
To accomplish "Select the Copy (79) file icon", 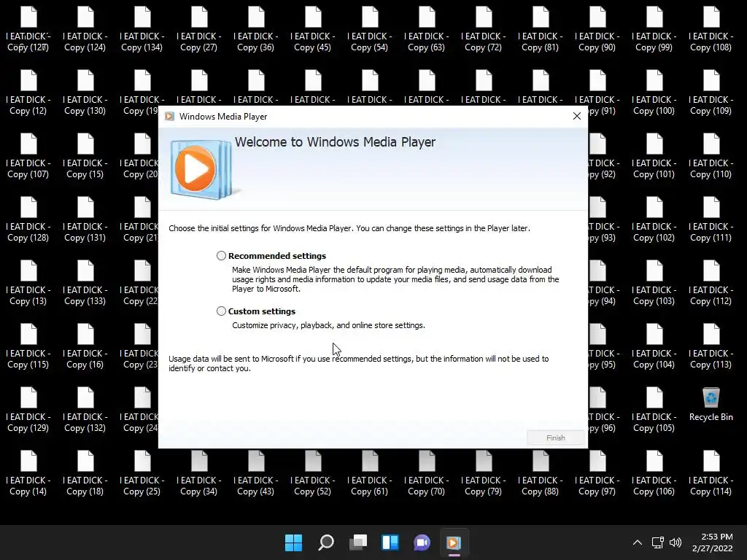I will tap(484, 473).
